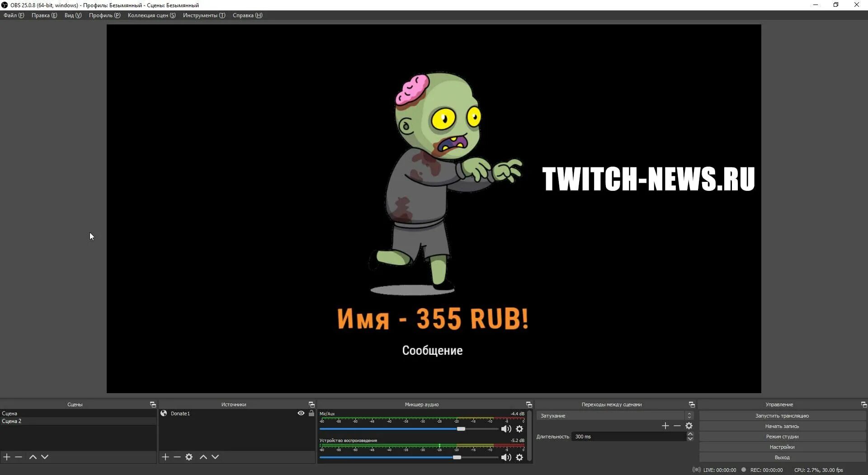Click the CPU usage status text
The height and width of the screenshot is (475, 868).
click(819, 470)
